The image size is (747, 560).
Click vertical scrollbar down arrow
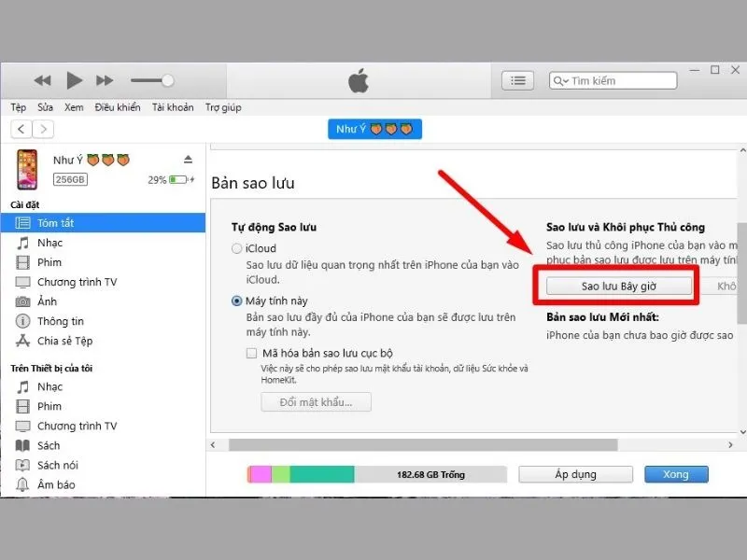[x=742, y=432]
